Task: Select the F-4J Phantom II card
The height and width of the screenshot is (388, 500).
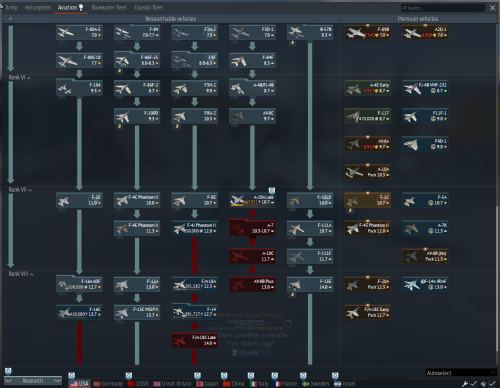Action: point(195,228)
